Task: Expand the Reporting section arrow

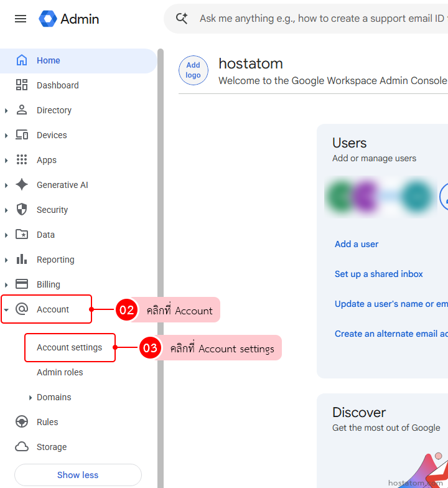Action: [6, 260]
